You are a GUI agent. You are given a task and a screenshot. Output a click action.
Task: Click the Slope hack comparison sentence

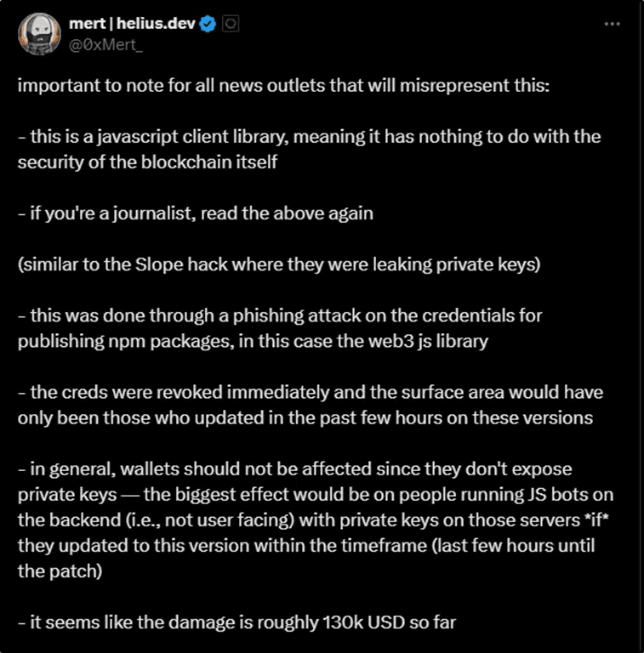point(279,264)
